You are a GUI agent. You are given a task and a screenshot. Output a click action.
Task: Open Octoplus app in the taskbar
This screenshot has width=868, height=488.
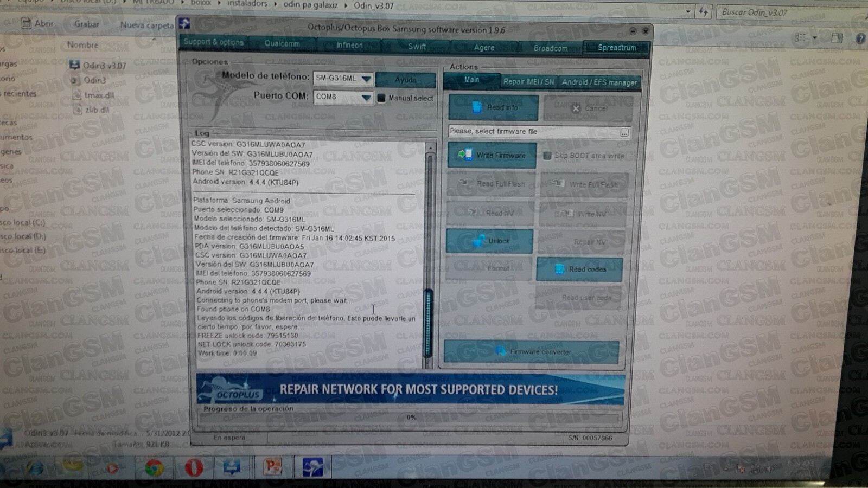312,467
